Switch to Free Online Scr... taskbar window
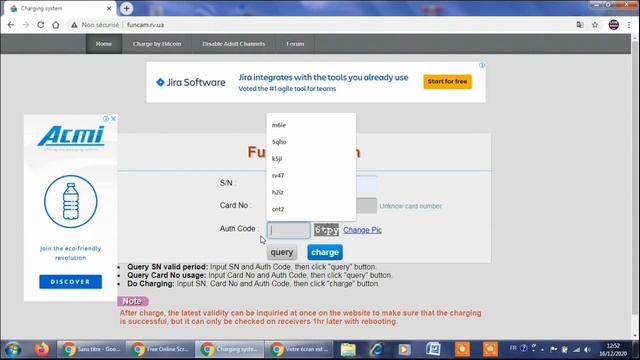This screenshot has height=360, width=640. click(160, 349)
